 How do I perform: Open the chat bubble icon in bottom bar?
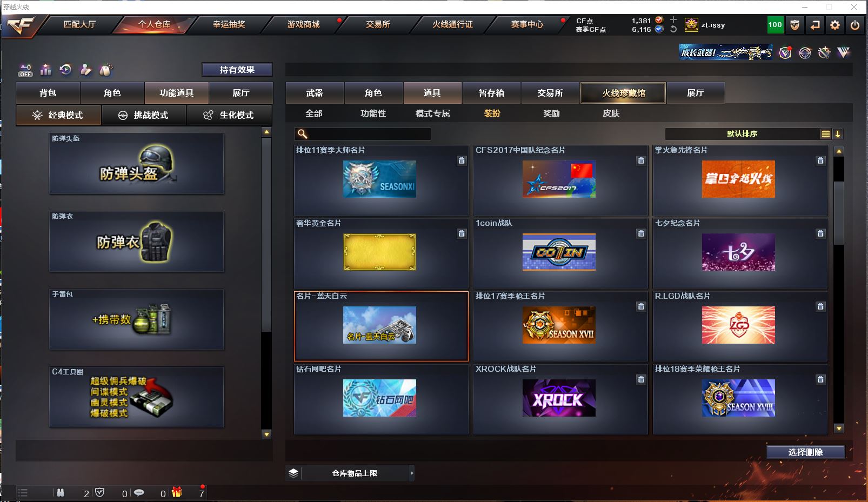(x=139, y=492)
